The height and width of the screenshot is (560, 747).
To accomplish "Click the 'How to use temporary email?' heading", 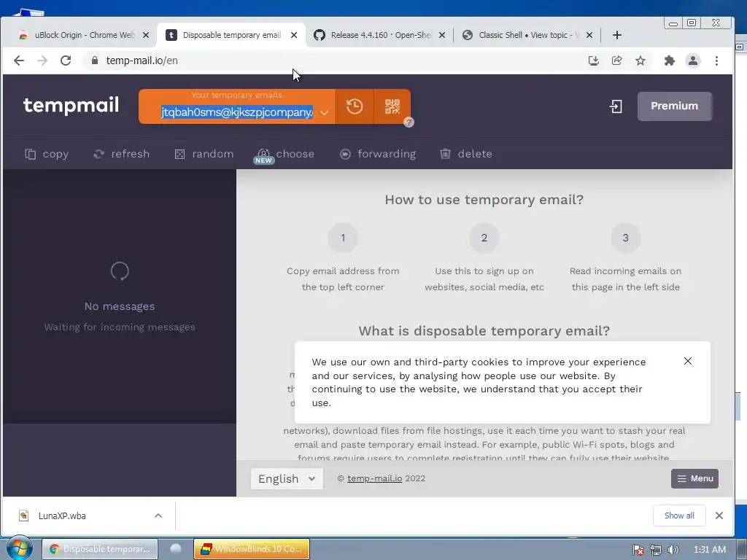I will click(x=484, y=200).
